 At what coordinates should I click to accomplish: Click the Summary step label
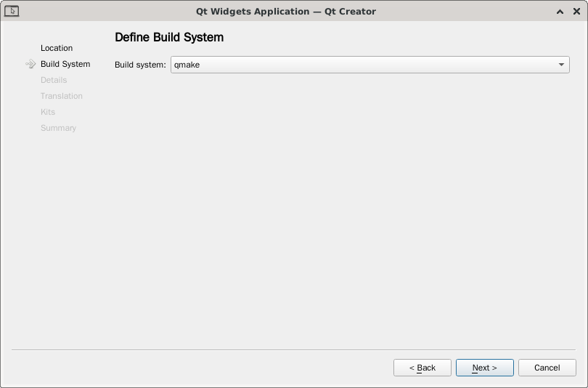point(58,128)
